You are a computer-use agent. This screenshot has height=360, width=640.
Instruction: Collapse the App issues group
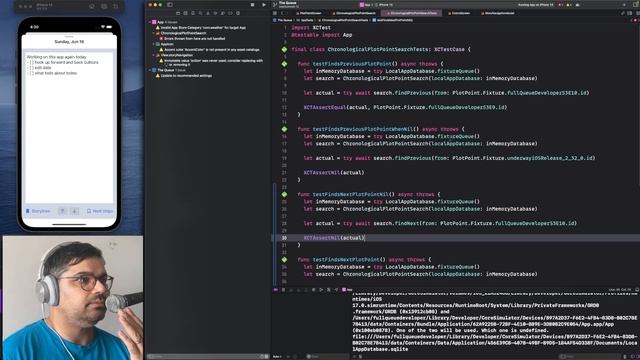[150, 22]
